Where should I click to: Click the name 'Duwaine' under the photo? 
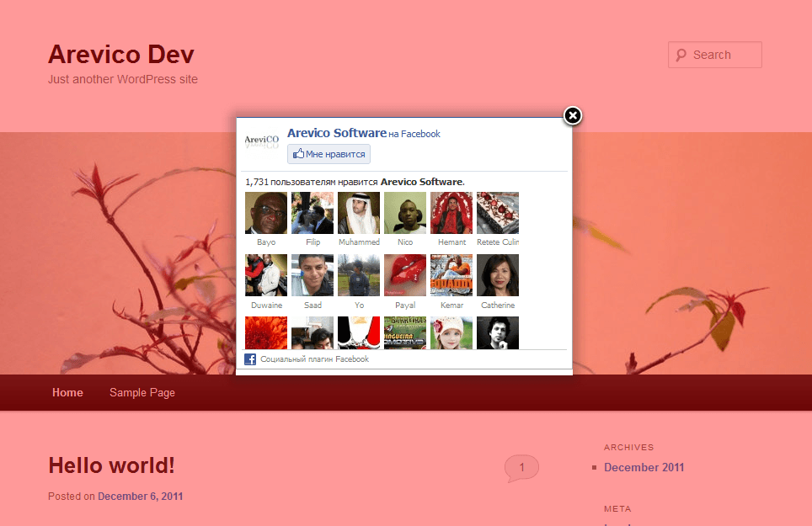point(266,306)
